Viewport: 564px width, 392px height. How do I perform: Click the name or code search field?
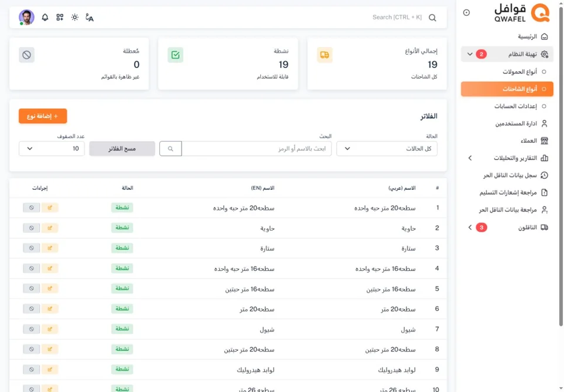tap(257, 149)
